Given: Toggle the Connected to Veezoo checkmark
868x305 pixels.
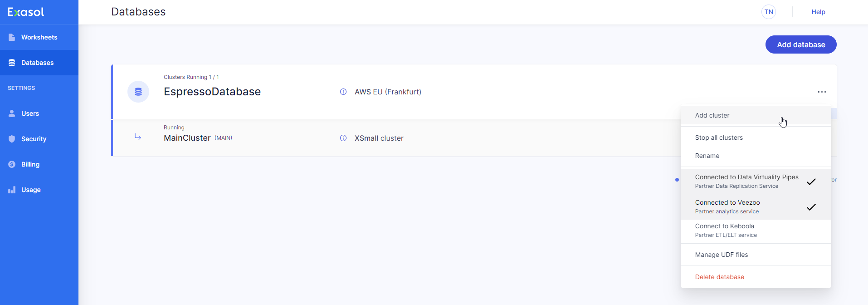Looking at the screenshot, I should pos(811,207).
